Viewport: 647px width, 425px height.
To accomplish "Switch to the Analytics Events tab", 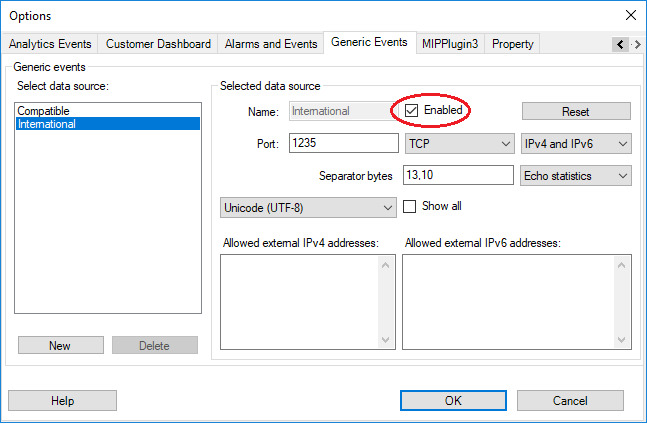I will click(x=51, y=44).
